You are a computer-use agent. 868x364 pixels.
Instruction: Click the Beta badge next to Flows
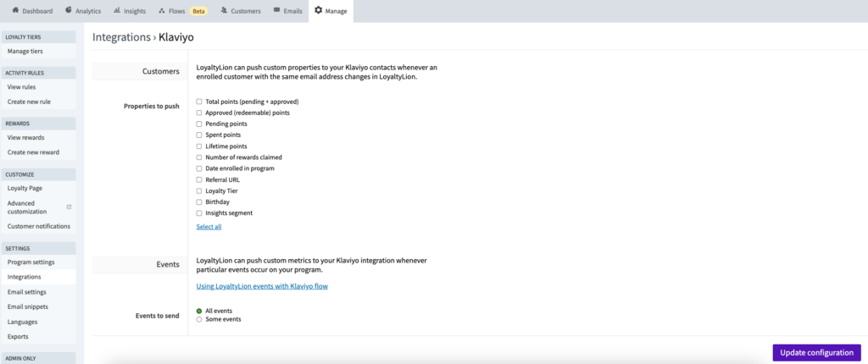198,11
